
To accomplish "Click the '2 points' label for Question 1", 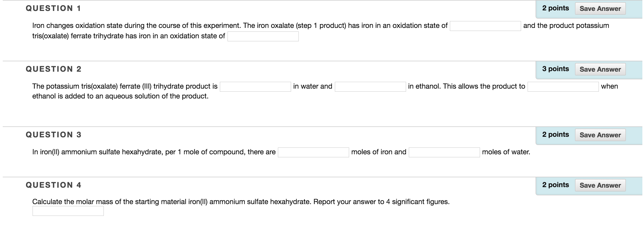I will pos(556,8).
